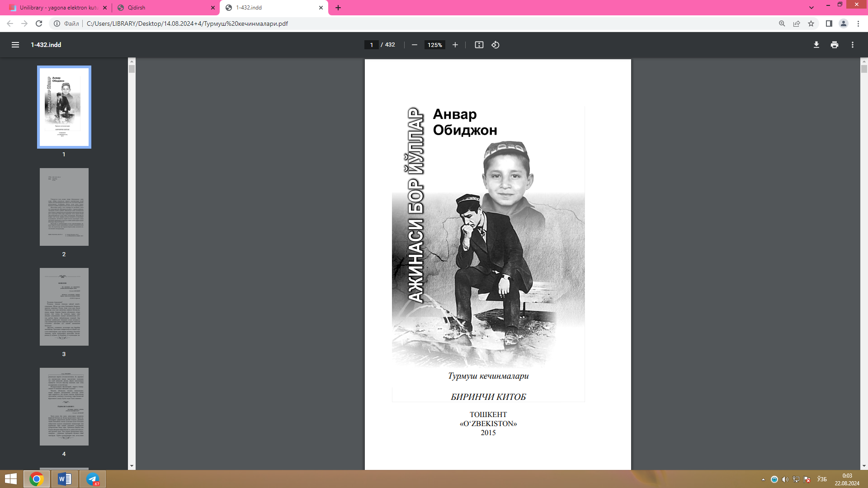Bookmark this page with star icon
The image size is (868, 488).
pos(811,23)
